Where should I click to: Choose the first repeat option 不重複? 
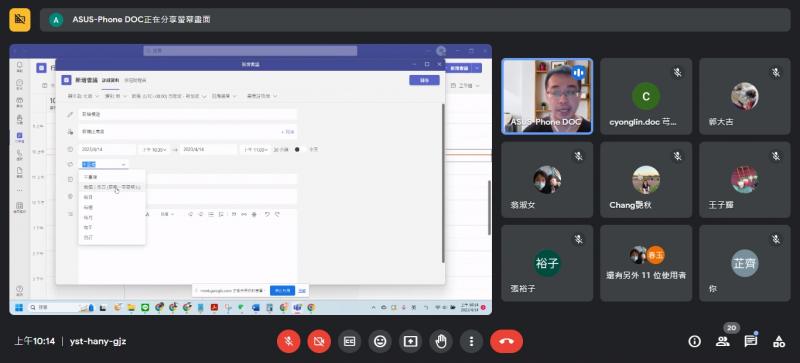coord(112,177)
